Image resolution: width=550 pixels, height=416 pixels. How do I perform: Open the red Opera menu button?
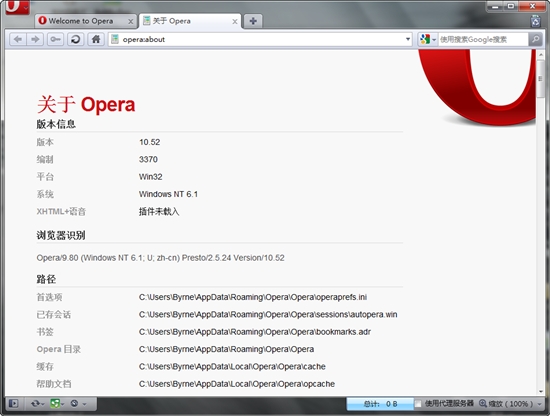(x=17, y=7)
